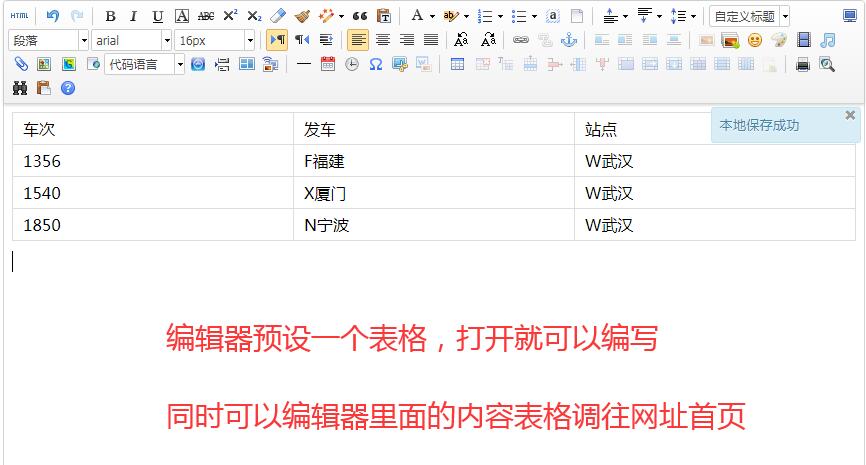Insert a video film icon
Viewport: 866px width, 465px height.
(804, 40)
